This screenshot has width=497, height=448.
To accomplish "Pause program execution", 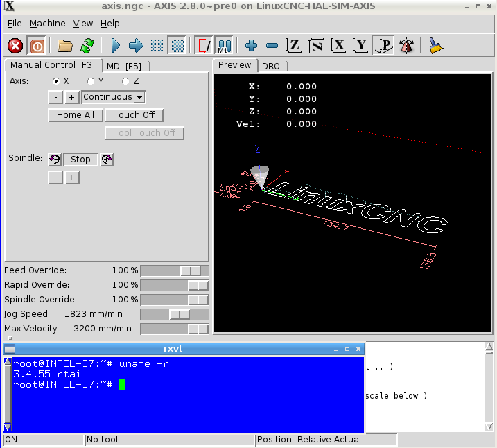I will (157, 46).
